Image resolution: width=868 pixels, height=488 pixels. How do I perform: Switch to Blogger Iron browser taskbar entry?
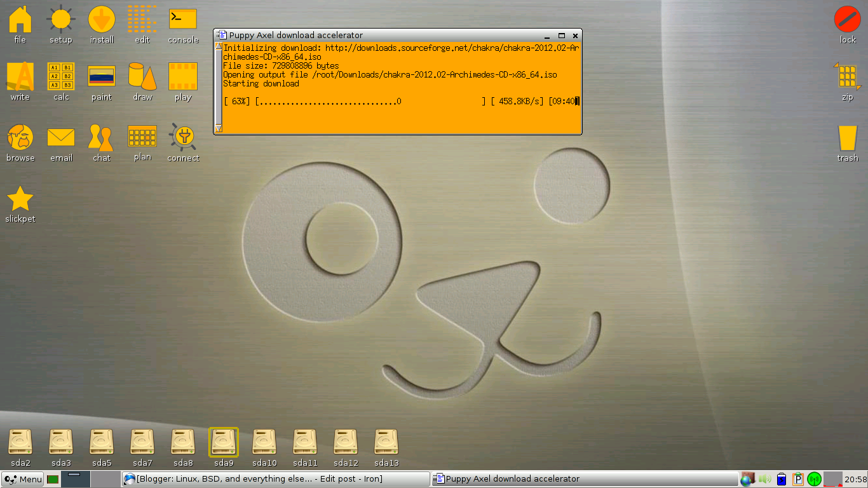[x=276, y=479]
